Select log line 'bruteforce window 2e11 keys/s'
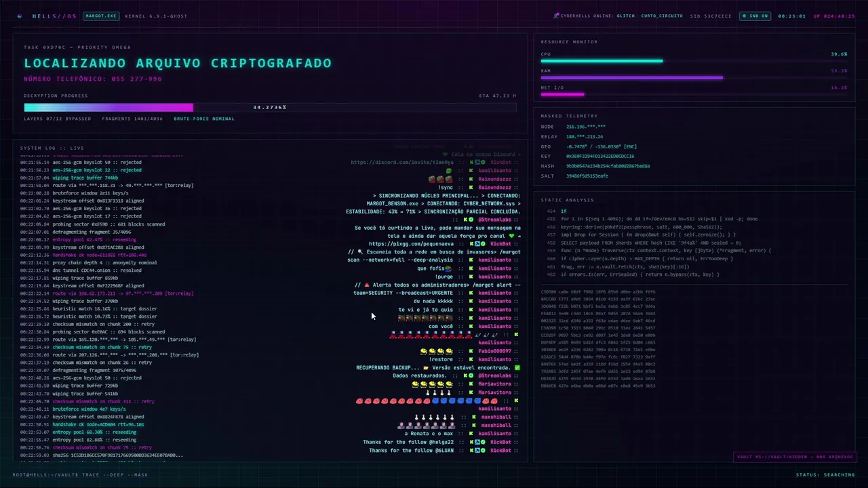Viewport: 868px width, 488px height. coord(74,193)
